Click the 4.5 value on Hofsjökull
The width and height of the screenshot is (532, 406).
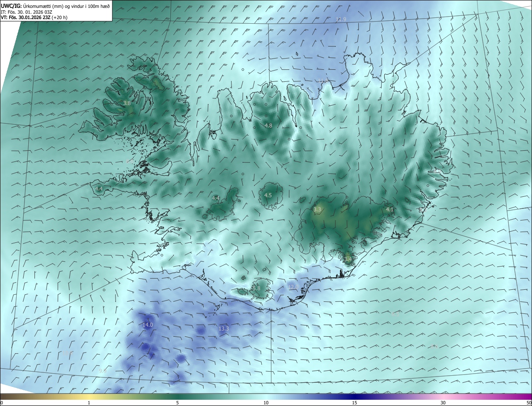click(268, 195)
